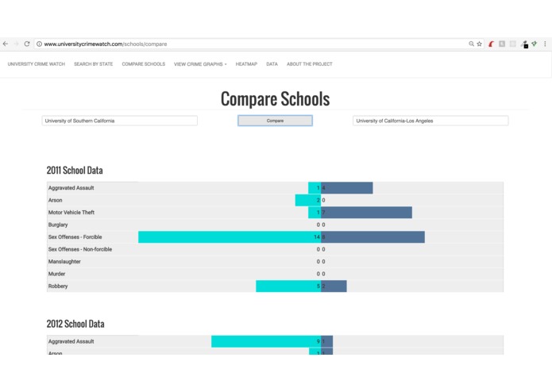Expand View Crime Graphs dropdown
Screen dimensions: 552x392
(x=200, y=64)
